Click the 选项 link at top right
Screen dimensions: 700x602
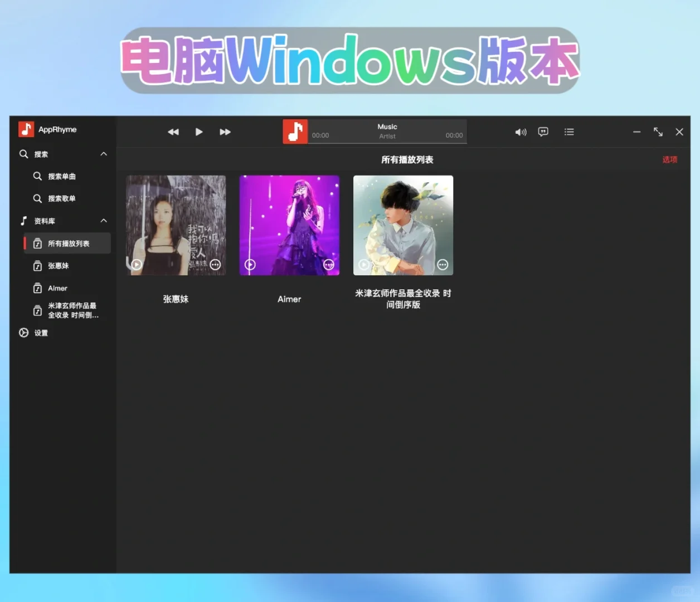tap(669, 159)
